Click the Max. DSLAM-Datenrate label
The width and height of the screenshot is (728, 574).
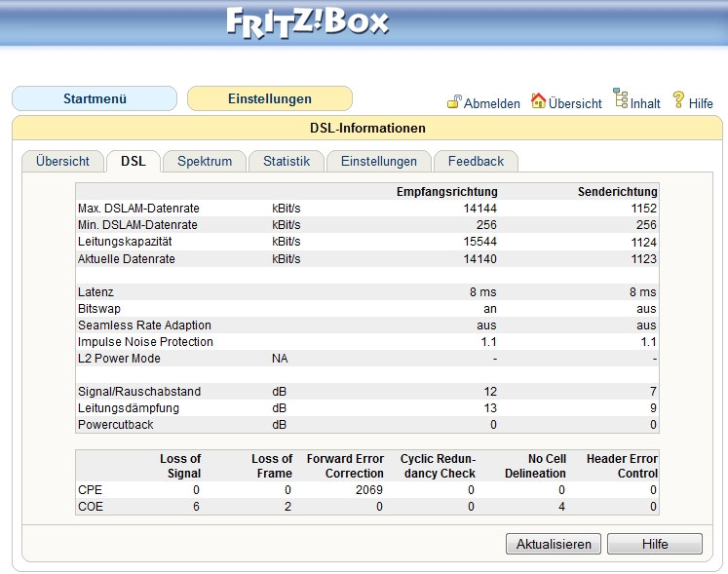[138, 209]
